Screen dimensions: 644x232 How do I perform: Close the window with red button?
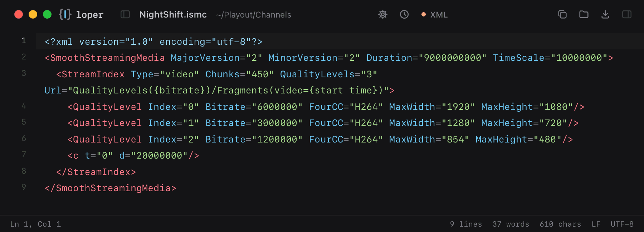click(x=19, y=14)
